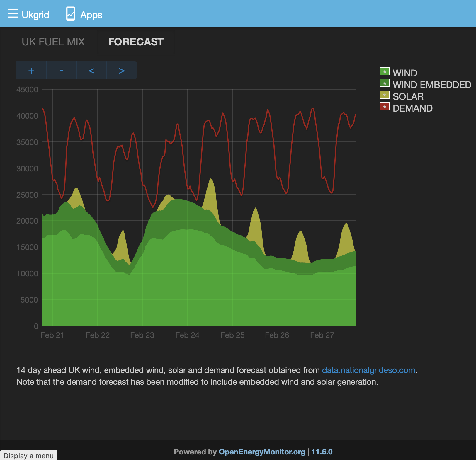Click the DEMAND red color swatch
This screenshot has height=460, width=476.
[385, 107]
